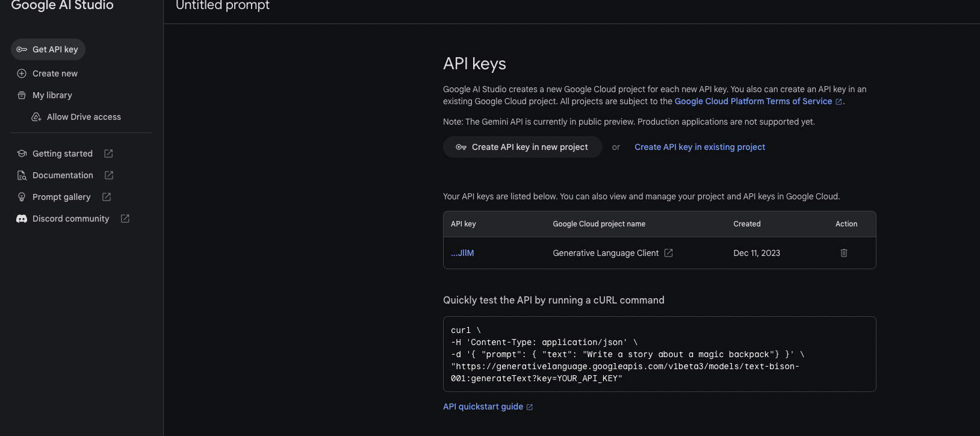Open Prompt gallery sidebar link
This screenshot has width=980, height=436.
tap(61, 197)
